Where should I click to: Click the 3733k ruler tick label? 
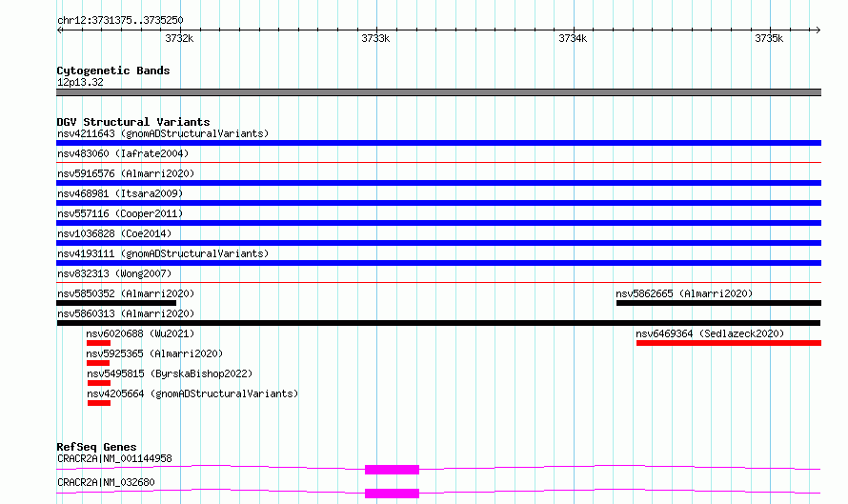coord(375,38)
